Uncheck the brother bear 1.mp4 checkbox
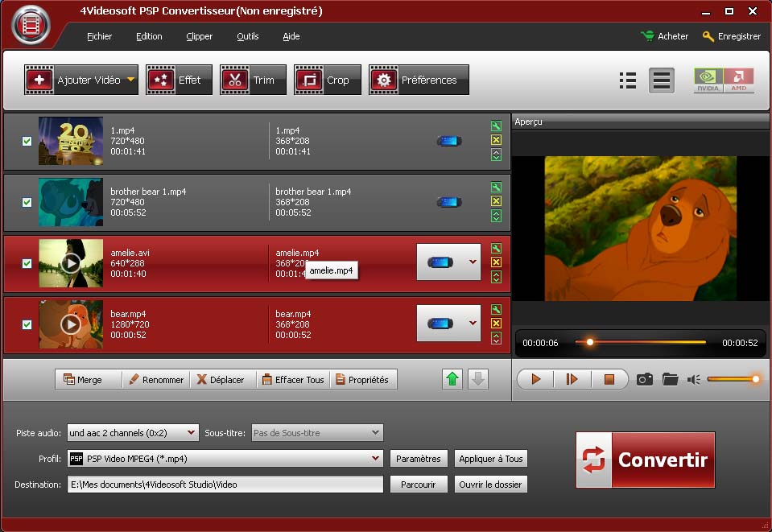772x532 pixels. pos(27,202)
